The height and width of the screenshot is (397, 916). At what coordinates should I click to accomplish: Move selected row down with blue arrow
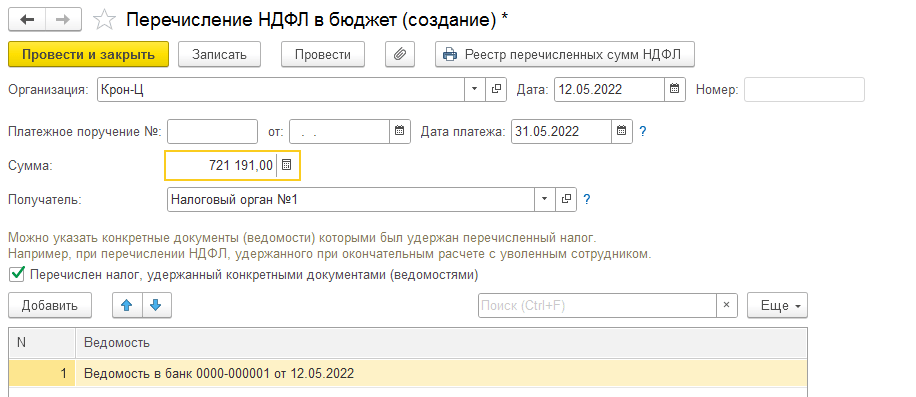(156, 305)
